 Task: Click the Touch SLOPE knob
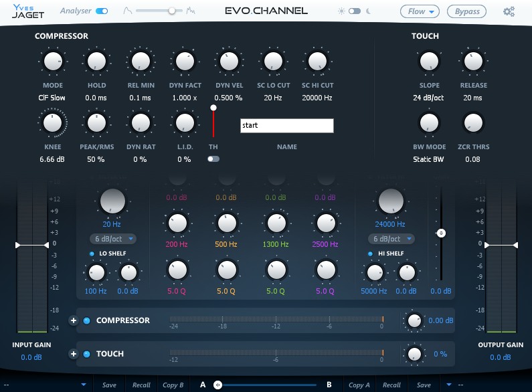(429, 62)
